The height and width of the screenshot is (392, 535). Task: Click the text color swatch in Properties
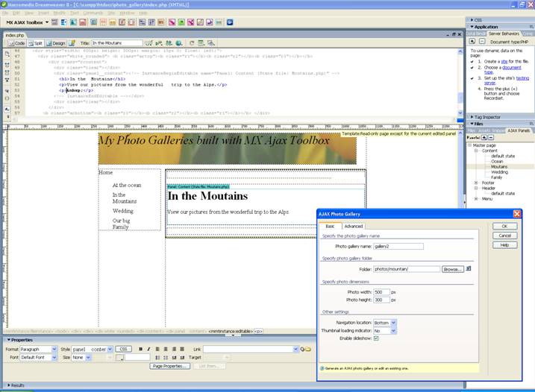pos(119,357)
